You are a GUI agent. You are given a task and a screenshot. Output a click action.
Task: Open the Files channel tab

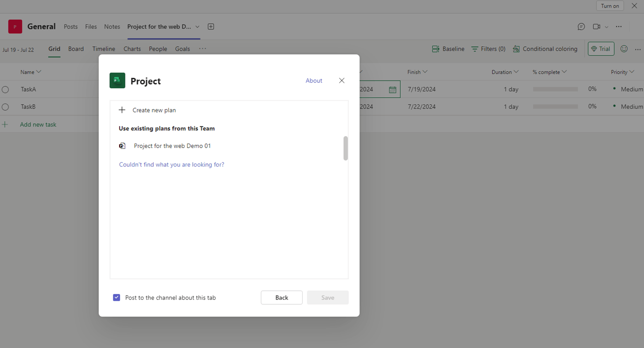coord(91,27)
